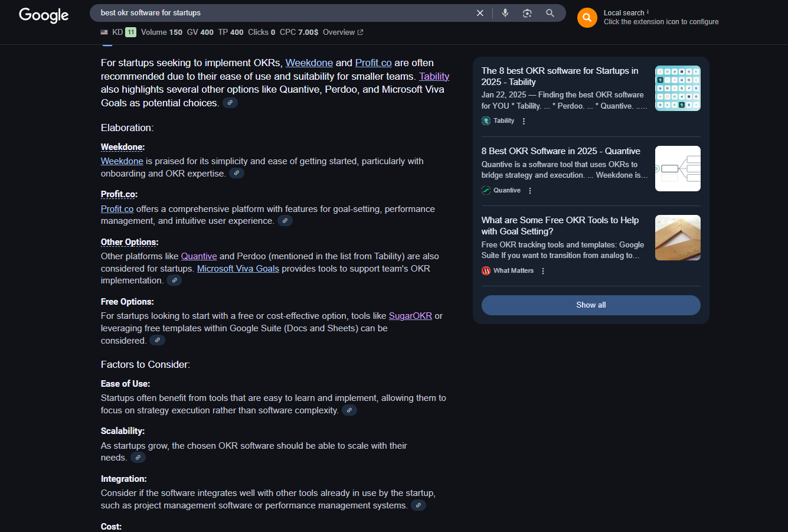Click the 'Ease of Use:' heading
Image resolution: width=788 pixels, height=532 pixels.
click(x=126, y=384)
